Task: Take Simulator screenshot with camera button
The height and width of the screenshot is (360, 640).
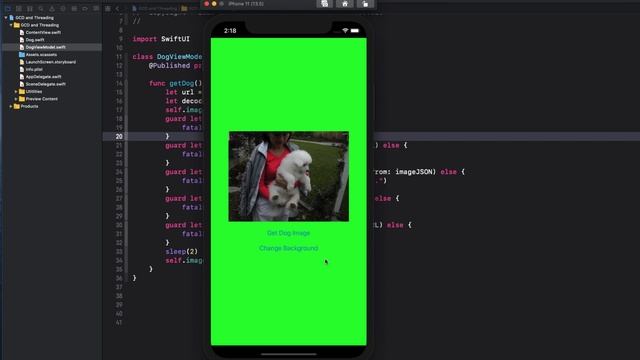Action: click(324, 4)
